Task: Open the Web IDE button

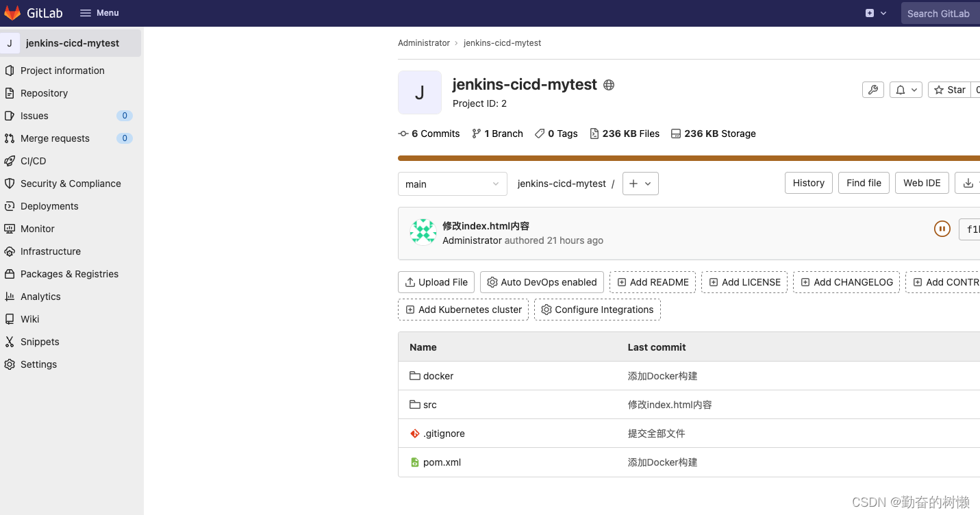Action: pos(922,183)
